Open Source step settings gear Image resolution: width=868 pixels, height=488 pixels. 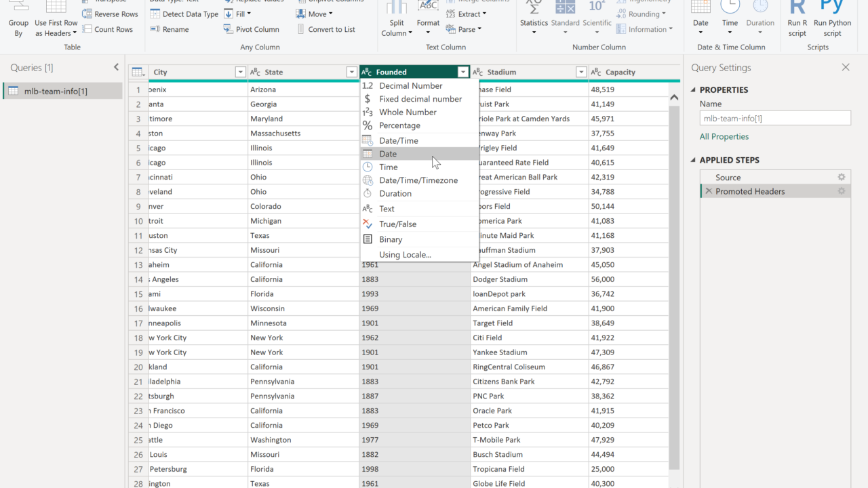click(841, 178)
